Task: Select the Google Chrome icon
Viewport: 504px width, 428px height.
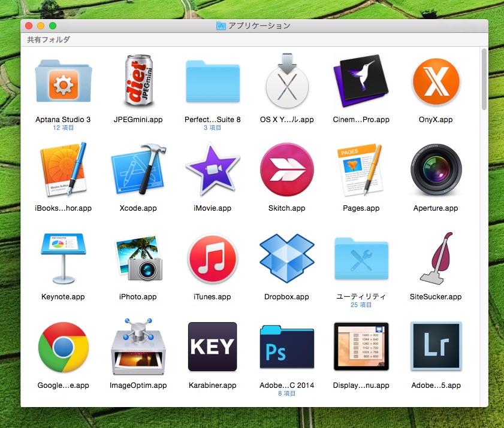Action: coord(64,347)
